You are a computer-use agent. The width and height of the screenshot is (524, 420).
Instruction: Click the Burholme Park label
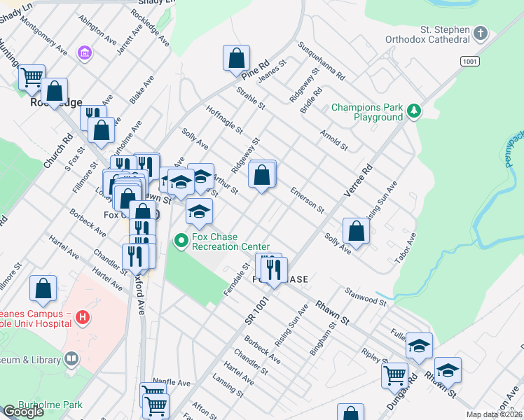click(50, 405)
